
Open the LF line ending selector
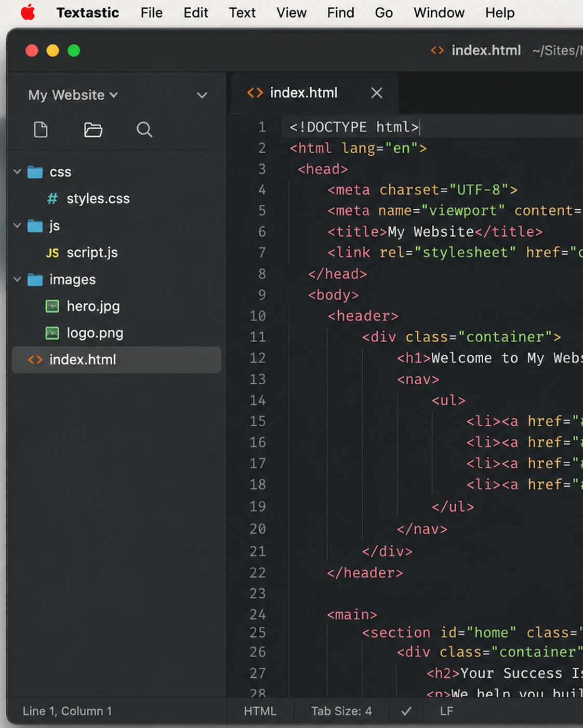pyautogui.click(x=446, y=711)
